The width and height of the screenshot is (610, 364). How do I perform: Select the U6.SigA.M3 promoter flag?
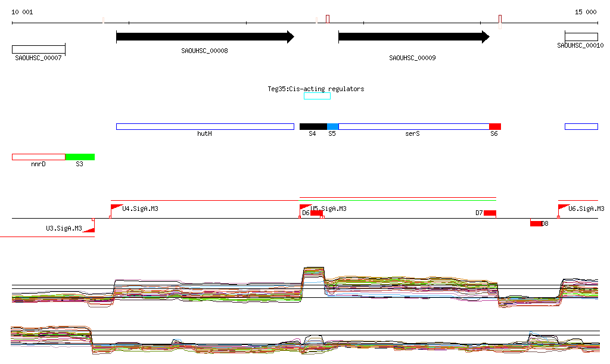563,207
